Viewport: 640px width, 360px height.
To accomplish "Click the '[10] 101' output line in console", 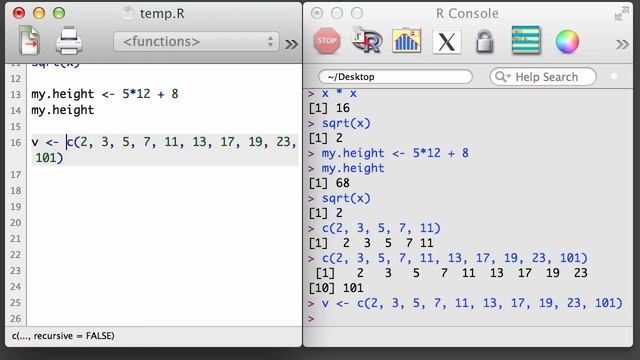I will point(336,288).
